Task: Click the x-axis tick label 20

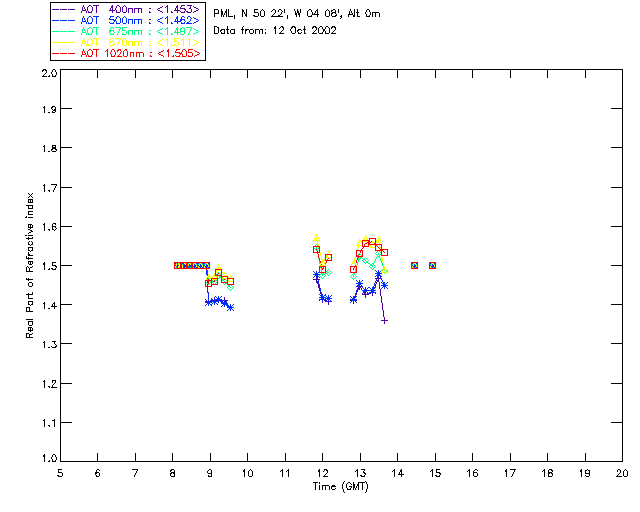Action: 622,473
